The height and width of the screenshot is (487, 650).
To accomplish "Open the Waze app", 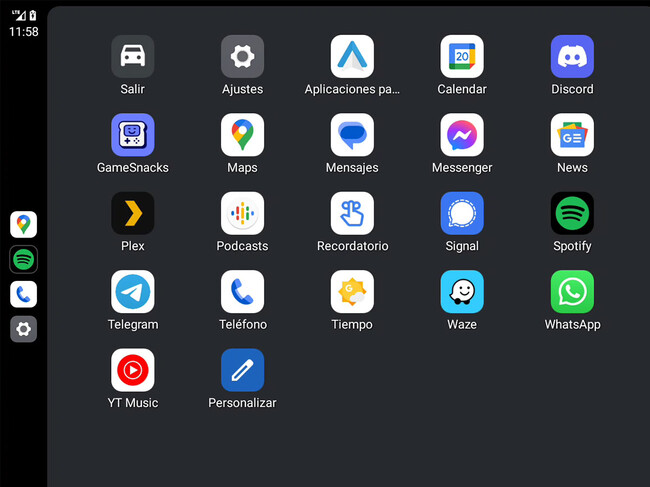I will [x=462, y=291].
